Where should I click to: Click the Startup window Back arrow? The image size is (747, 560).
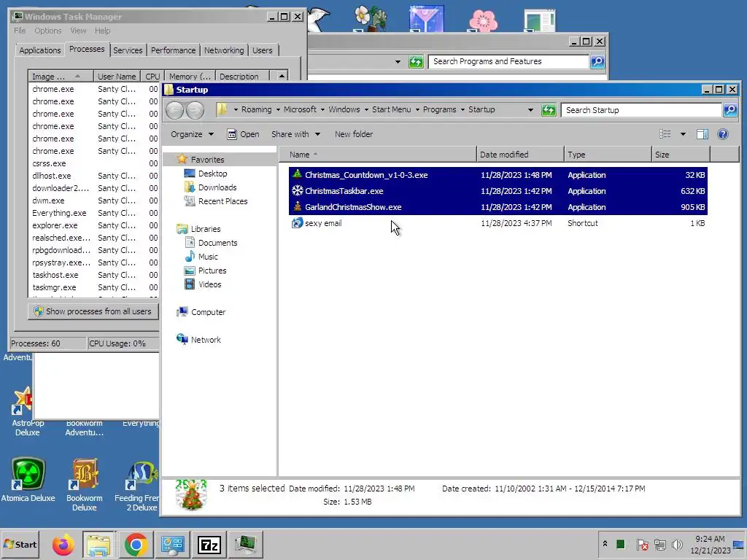click(174, 110)
